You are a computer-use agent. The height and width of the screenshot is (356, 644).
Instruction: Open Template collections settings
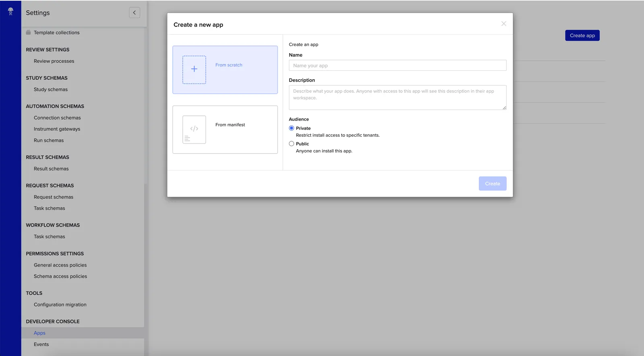[x=57, y=33]
